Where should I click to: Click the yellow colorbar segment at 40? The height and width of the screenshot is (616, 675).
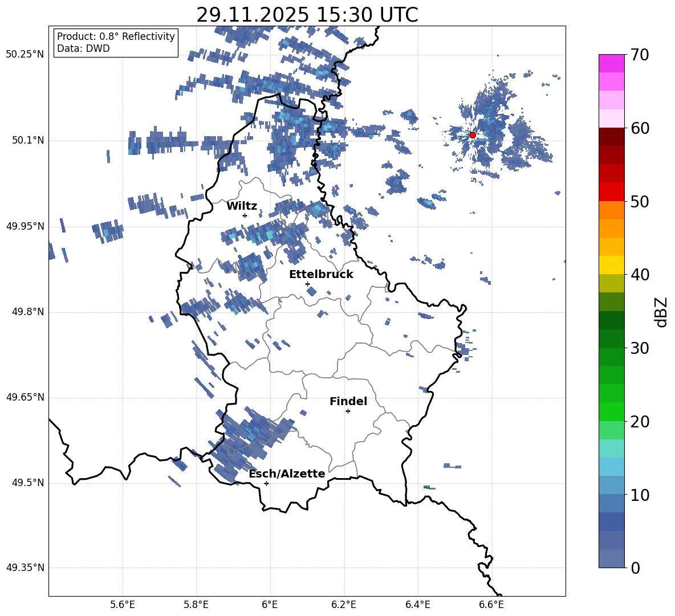point(611,266)
